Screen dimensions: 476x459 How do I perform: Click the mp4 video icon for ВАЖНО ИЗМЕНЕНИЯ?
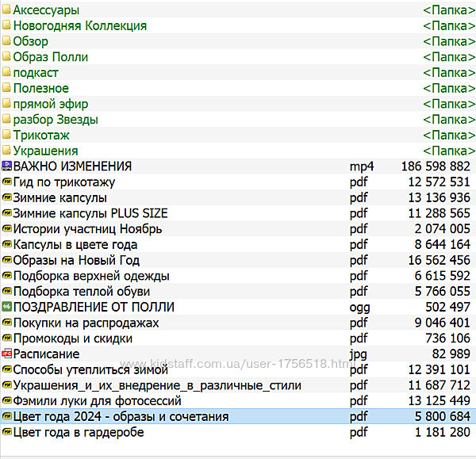6,166
